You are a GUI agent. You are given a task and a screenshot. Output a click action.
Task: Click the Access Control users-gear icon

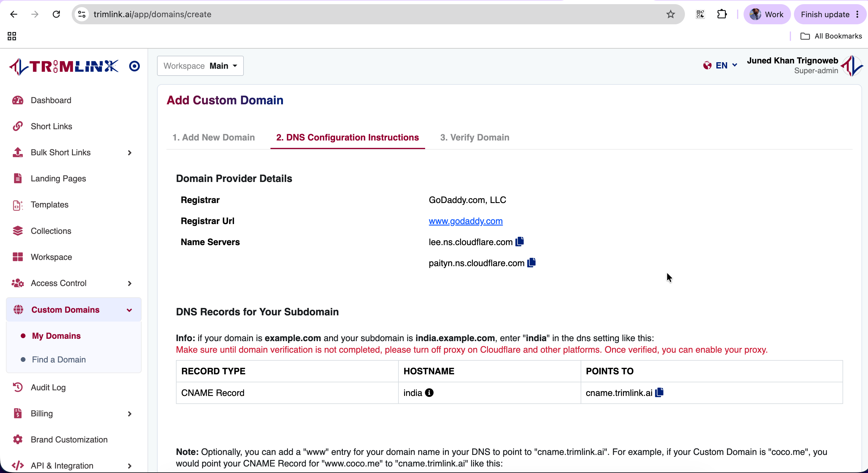click(x=17, y=283)
